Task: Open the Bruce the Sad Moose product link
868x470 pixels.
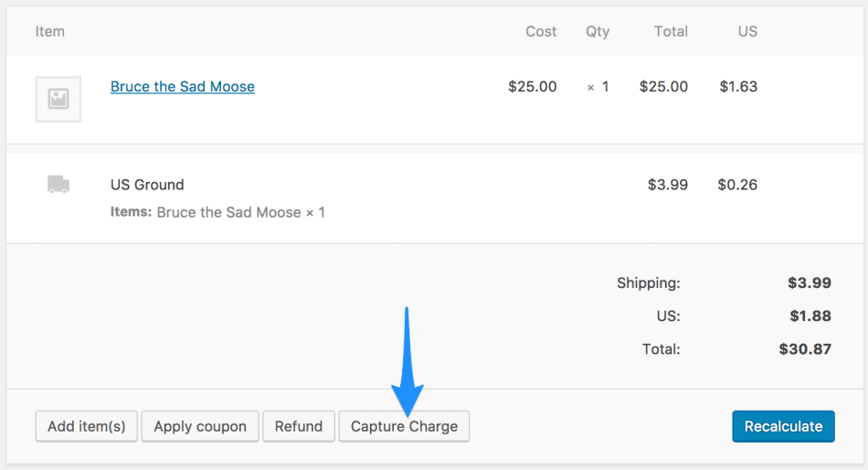Action: [183, 87]
